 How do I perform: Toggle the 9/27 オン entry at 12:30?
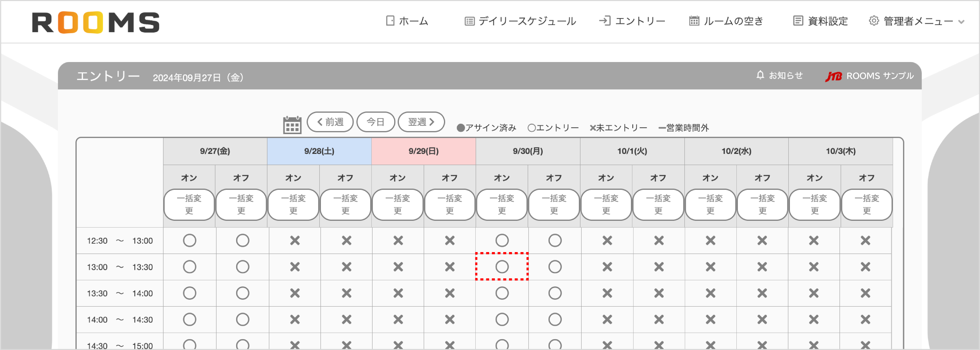pyautogui.click(x=190, y=240)
